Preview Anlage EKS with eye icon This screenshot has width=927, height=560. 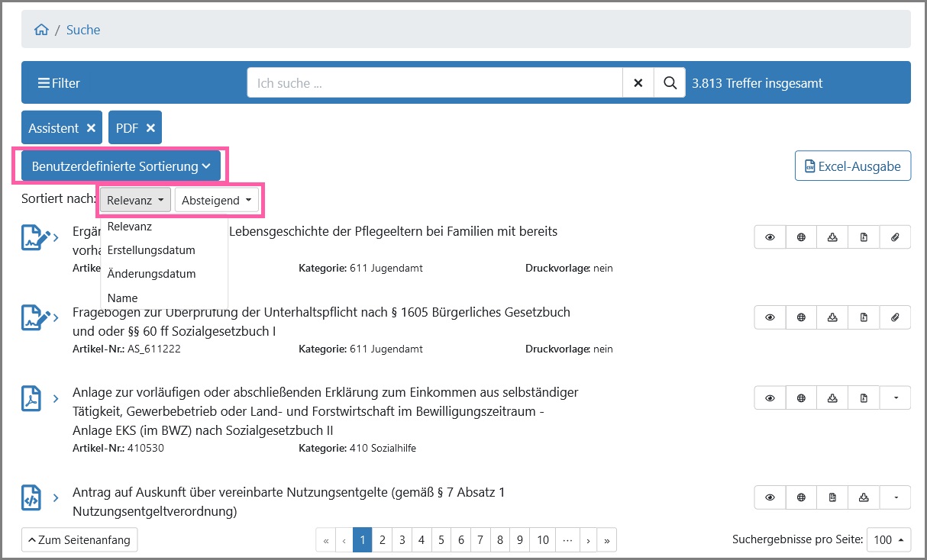click(x=770, y=397)
